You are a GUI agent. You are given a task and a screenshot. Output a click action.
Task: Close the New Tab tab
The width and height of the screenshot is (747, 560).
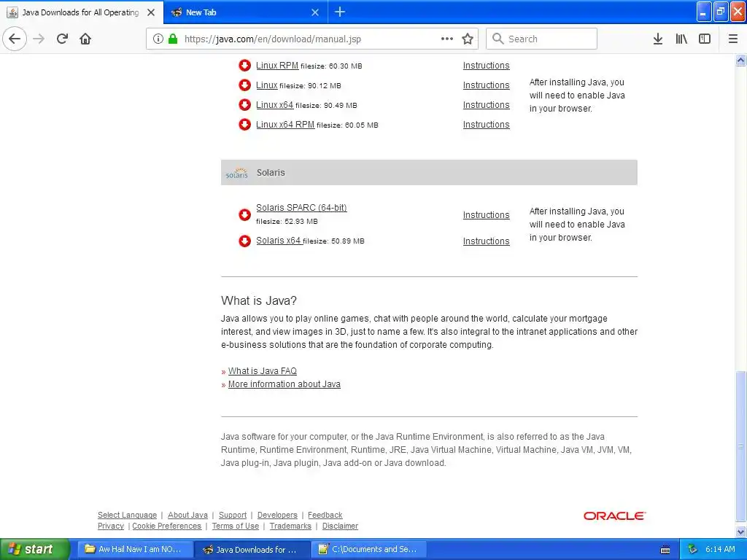tap(315, 12)
